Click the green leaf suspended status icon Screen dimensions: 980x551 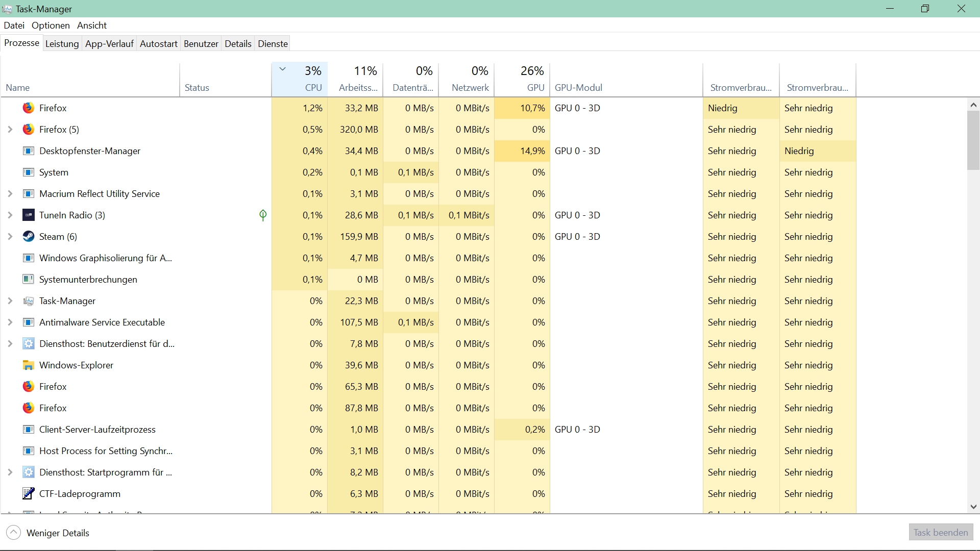coord(263,215)
